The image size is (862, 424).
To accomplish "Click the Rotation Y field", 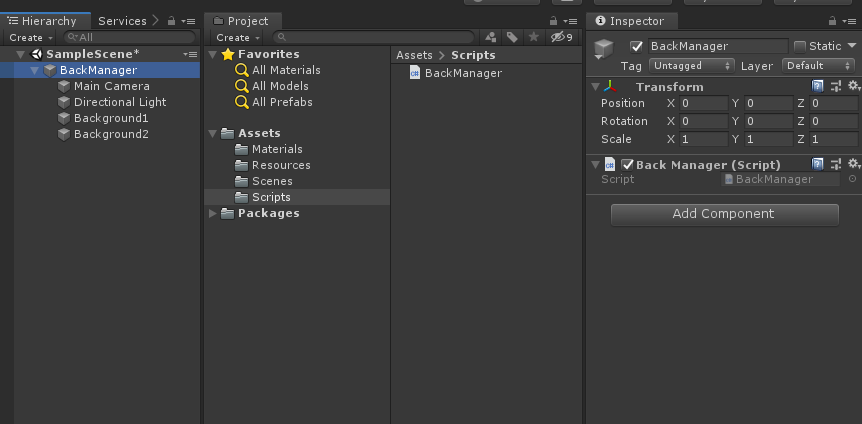I will 769,121.
